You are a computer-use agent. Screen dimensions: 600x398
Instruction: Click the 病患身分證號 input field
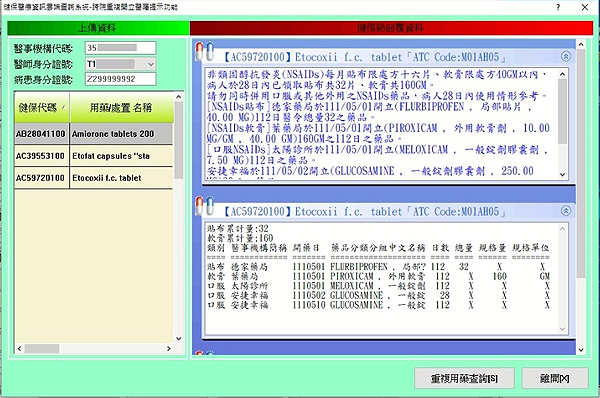point(121,79)
